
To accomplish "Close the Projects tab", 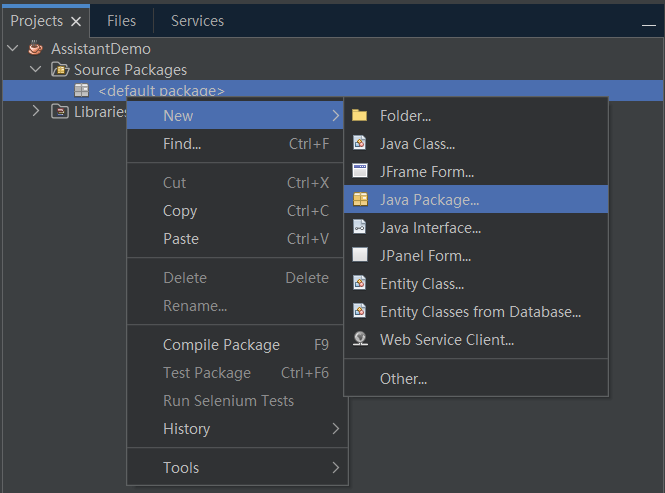I will tap(76, 22).
